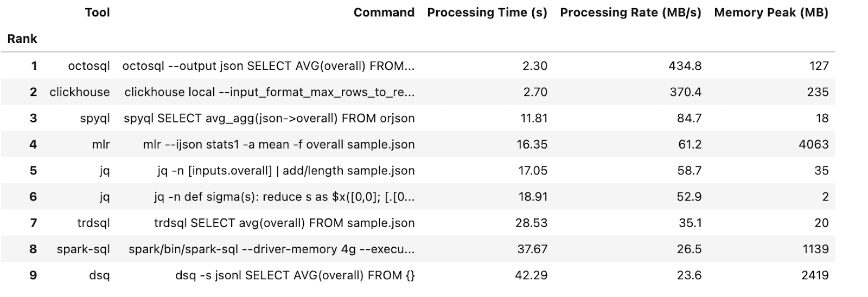Select the Memory Peak (MB) header

[771, 13]
